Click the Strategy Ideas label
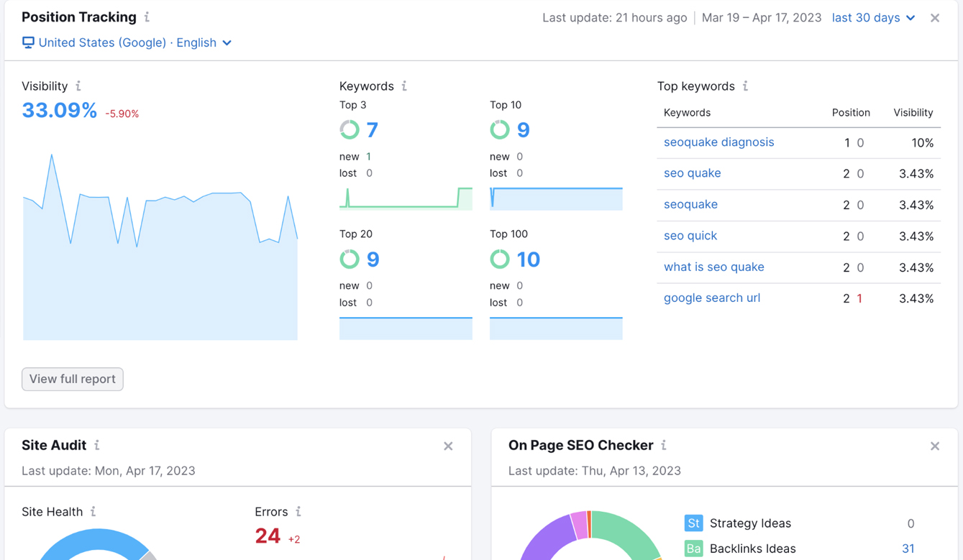This screenshot has width=963, height=560. 750,523
